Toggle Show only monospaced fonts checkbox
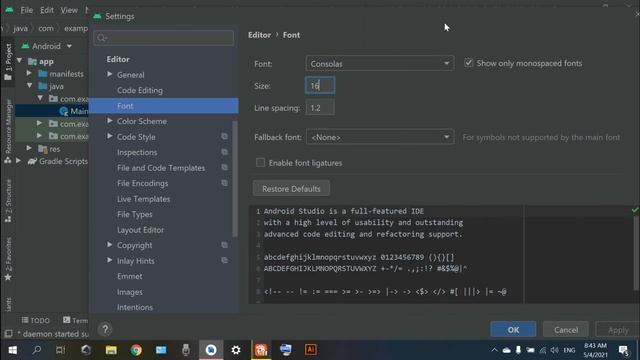Image resolution: width=640 pixels, height=360 pixels. 468,63
